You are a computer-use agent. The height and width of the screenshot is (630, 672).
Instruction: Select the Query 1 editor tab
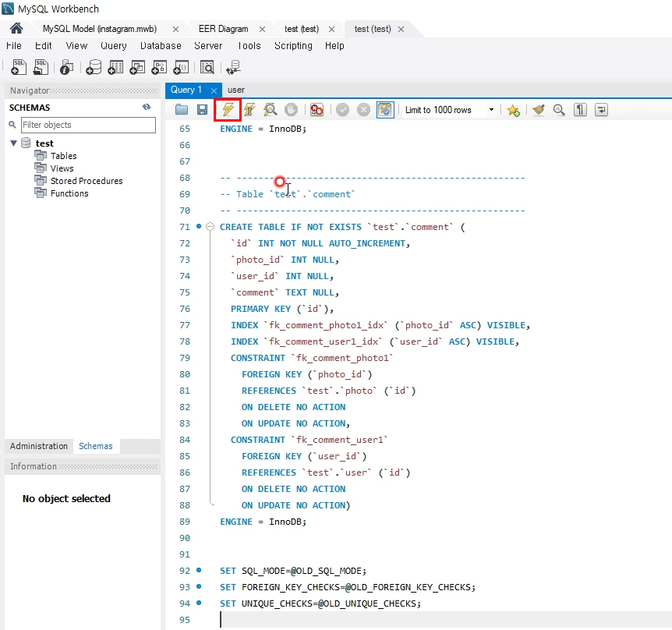click(186, 90)
